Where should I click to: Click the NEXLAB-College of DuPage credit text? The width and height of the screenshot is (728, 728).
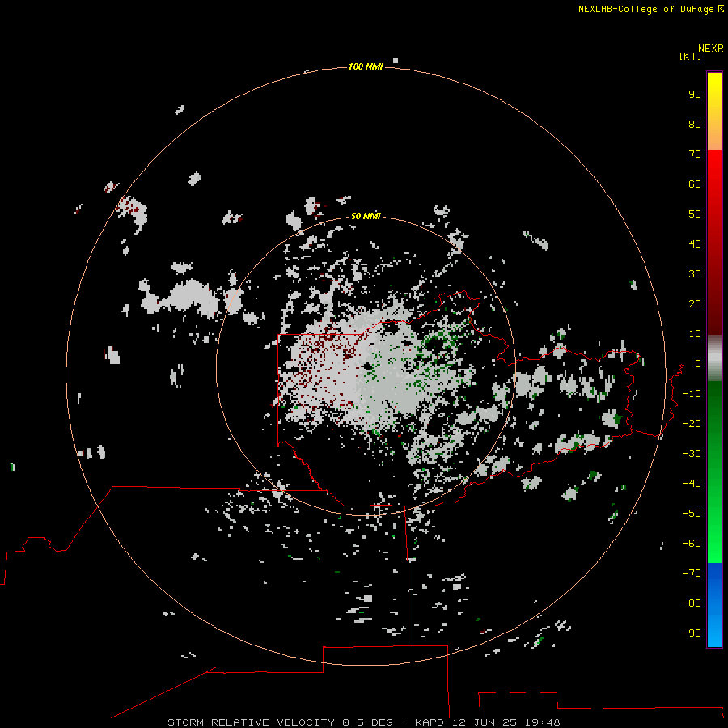[x=646, y=9]
